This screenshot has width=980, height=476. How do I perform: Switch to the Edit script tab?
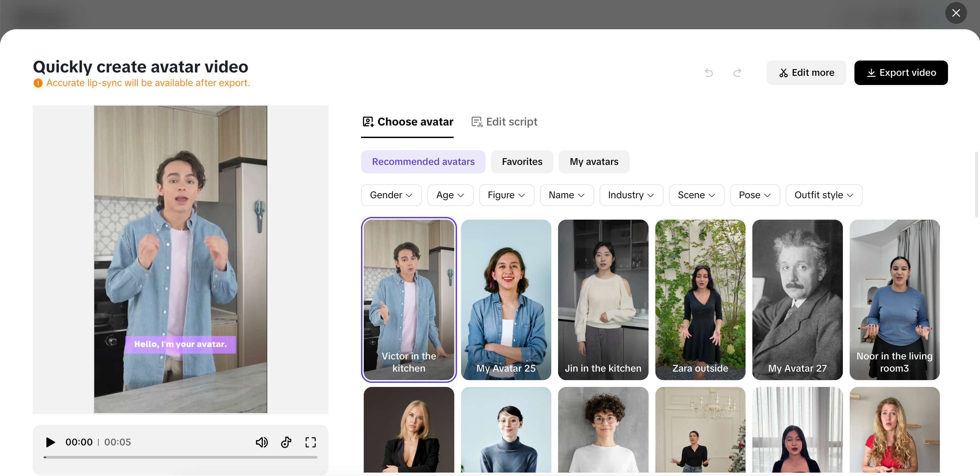point(504,122)
